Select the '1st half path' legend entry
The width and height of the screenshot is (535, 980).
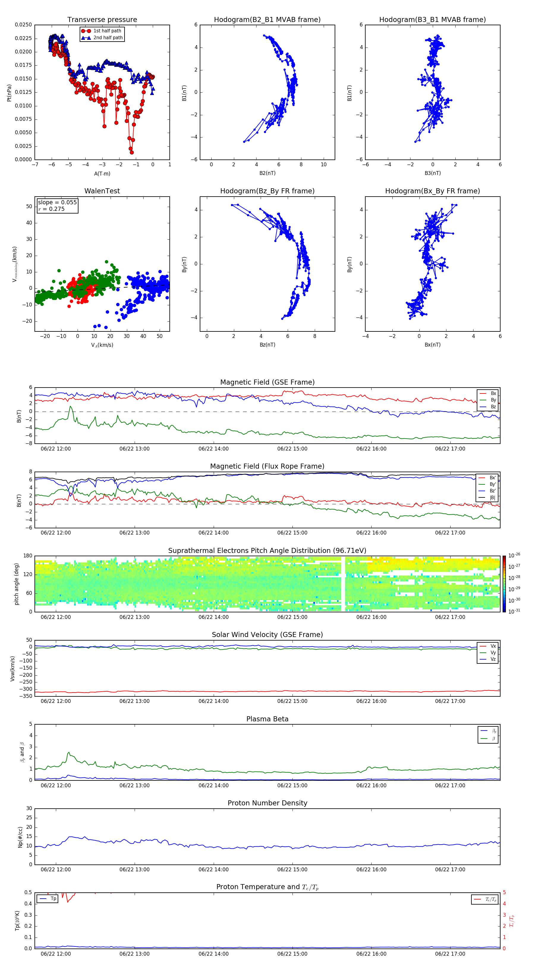102,31
